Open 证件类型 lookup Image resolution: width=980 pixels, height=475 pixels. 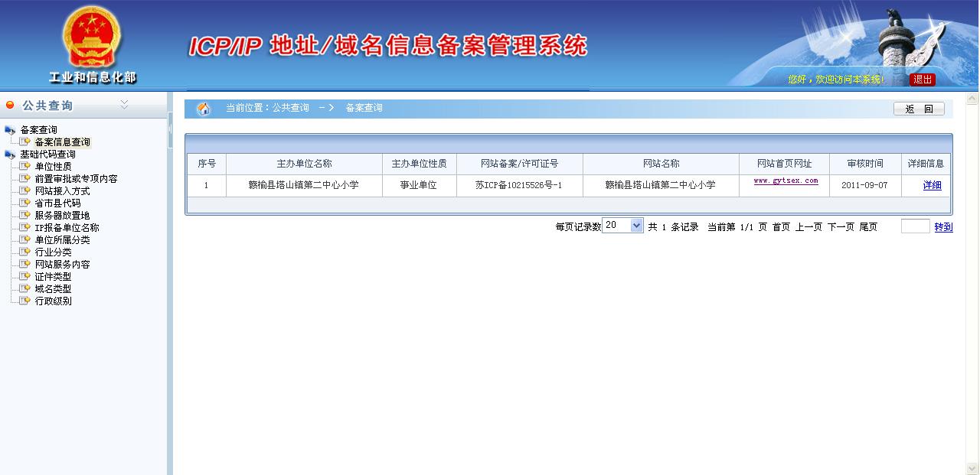53,276
